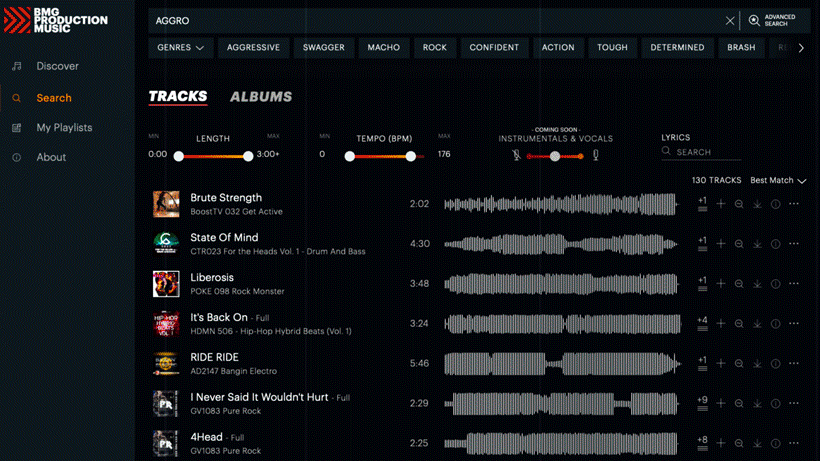The height and width of the screenshot is (461, 820).
Task: Expand +1 versions of RIDE RIDE
Action: pyautogui.click(x=702, y=363)
